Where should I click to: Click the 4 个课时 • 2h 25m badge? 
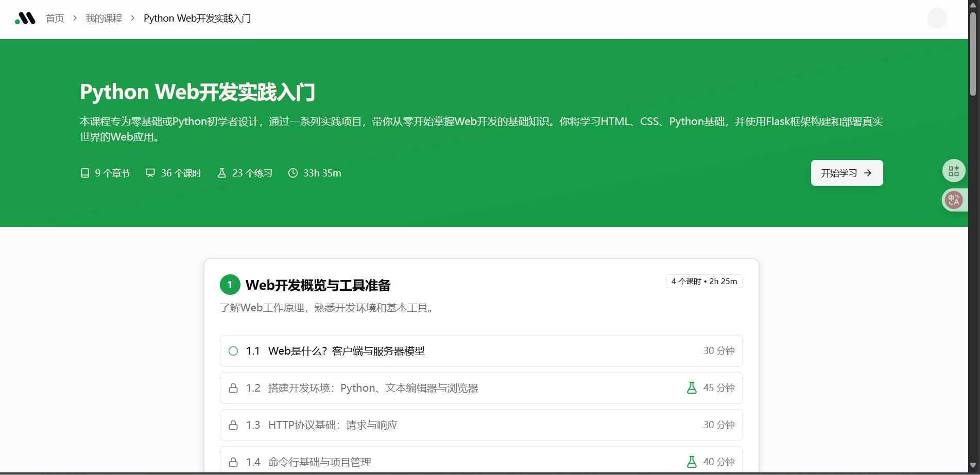[x=704, y=282]
